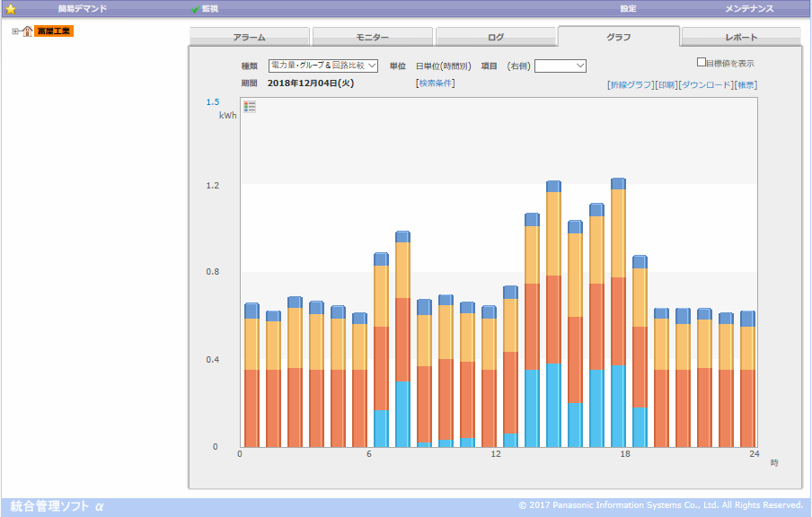Enable the 目標値を表示 checkbox
The image size is (812, 517).
(702, 63)
